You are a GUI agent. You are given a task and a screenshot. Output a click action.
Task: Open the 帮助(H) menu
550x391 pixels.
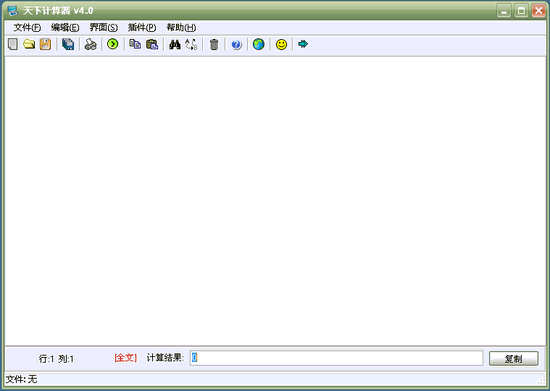181,27
